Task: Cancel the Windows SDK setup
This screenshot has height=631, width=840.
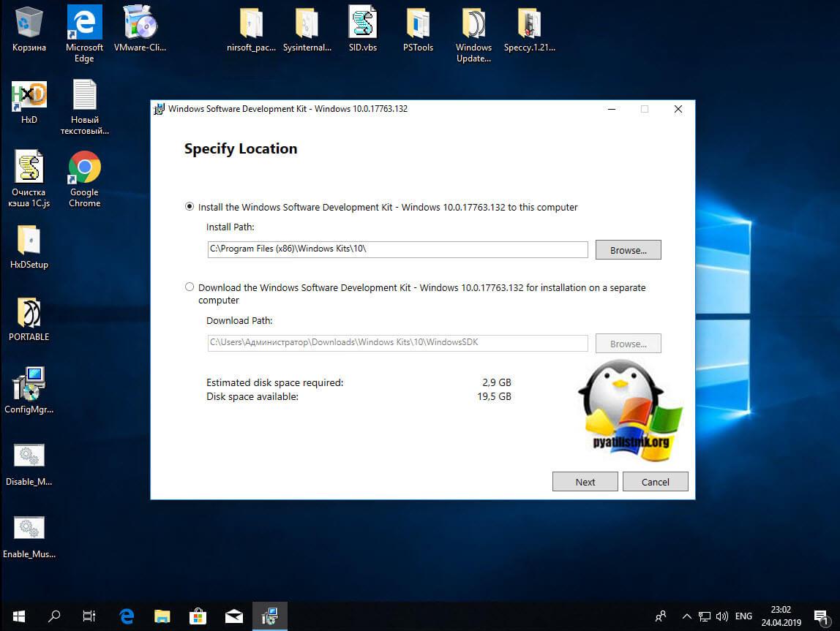Action: click(655, 482)
